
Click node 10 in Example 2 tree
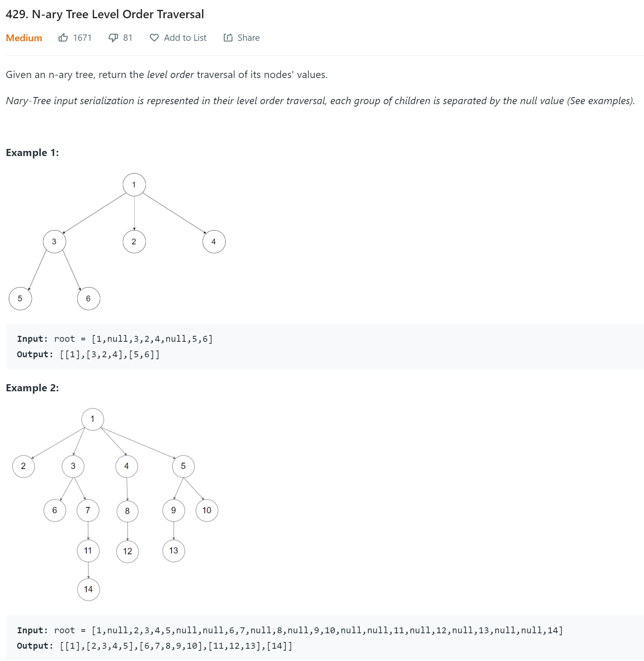click(207, 511)
